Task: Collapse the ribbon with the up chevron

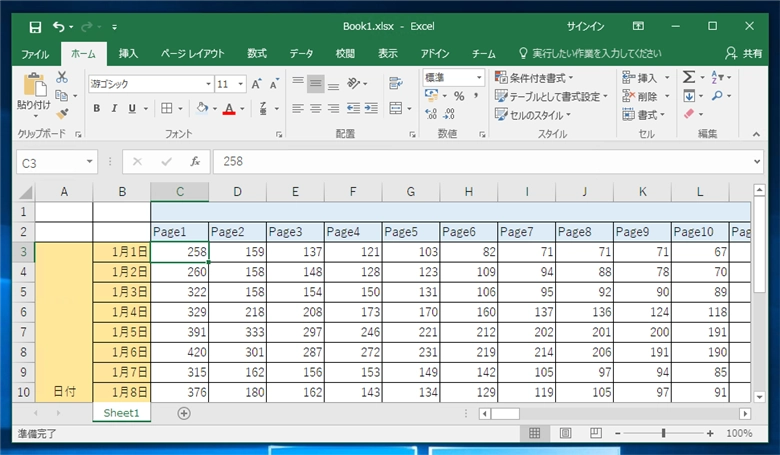Action: (x=756, y=134)
